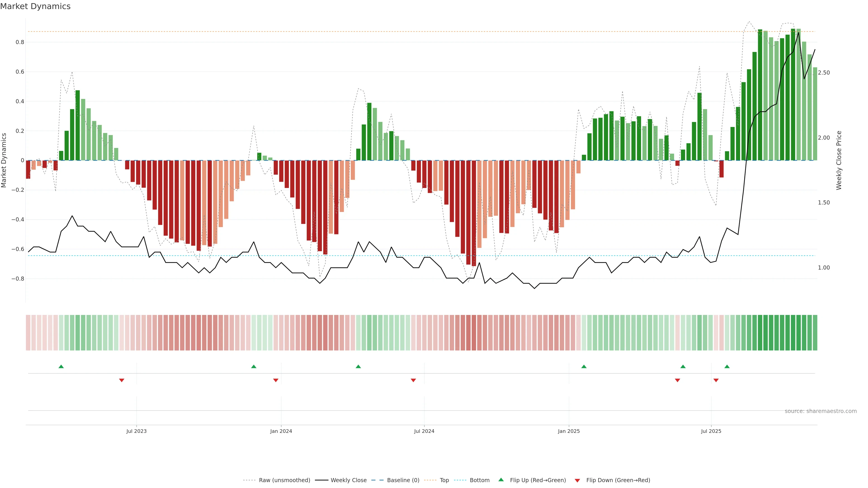Click the Market Dynamics chart title
Viewport: 868px width, 488px height.
coord(35,6)
